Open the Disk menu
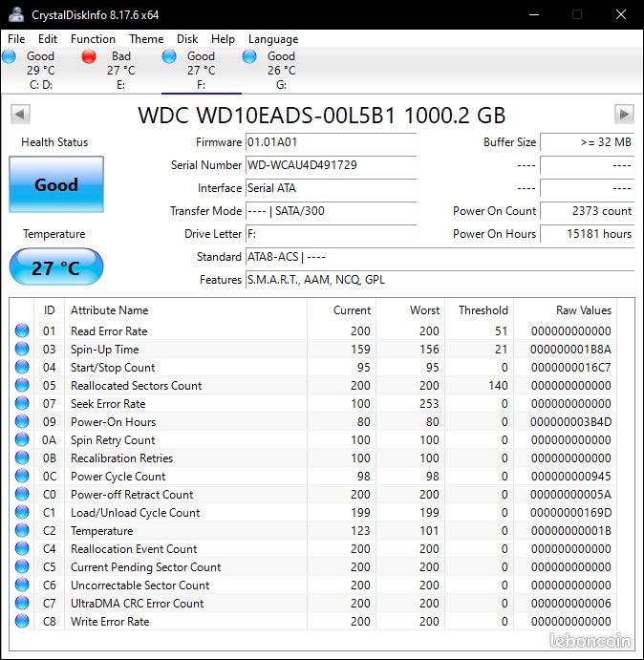Viewport: 644px width, 660px height. [187, 39]
